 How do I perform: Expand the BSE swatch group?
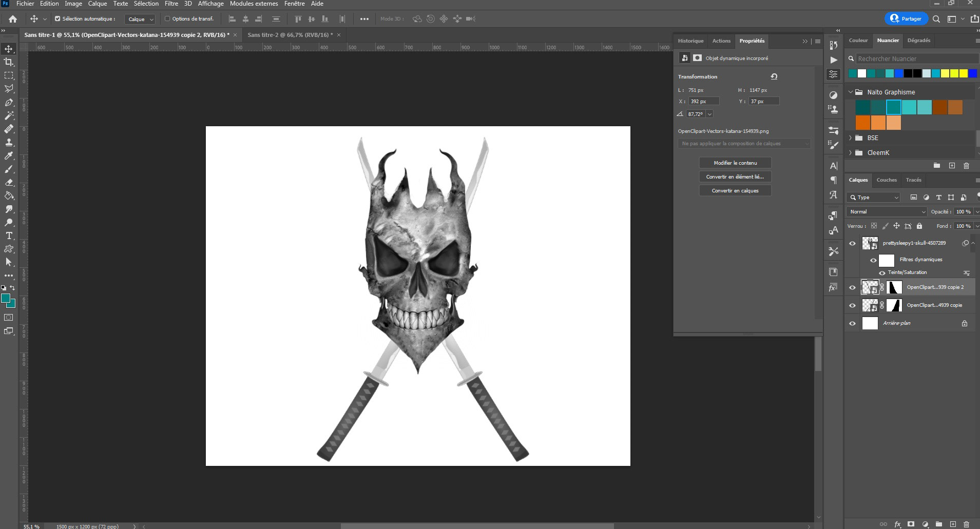click(851, 138)
